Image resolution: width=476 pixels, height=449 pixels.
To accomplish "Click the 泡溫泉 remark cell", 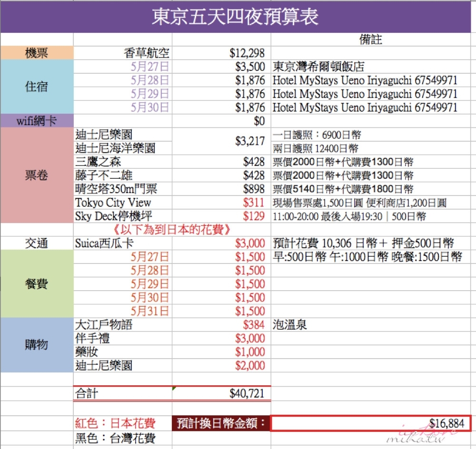I will (286, 325).
